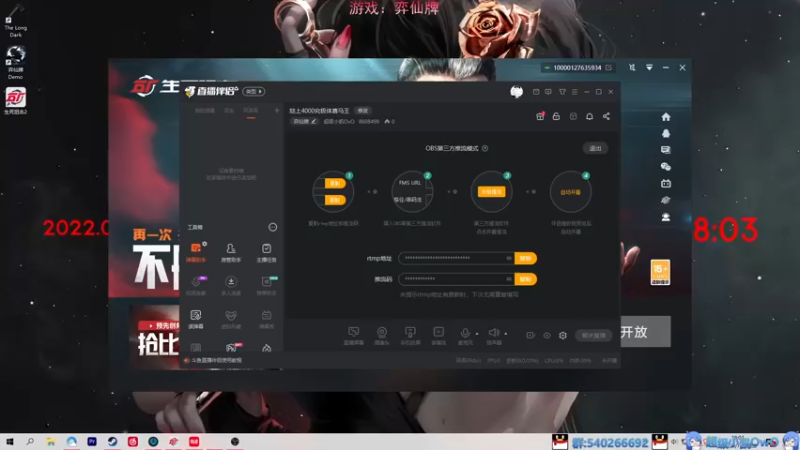
Task: Open the shop icon beside the bell
Action: tap(573, 116)
